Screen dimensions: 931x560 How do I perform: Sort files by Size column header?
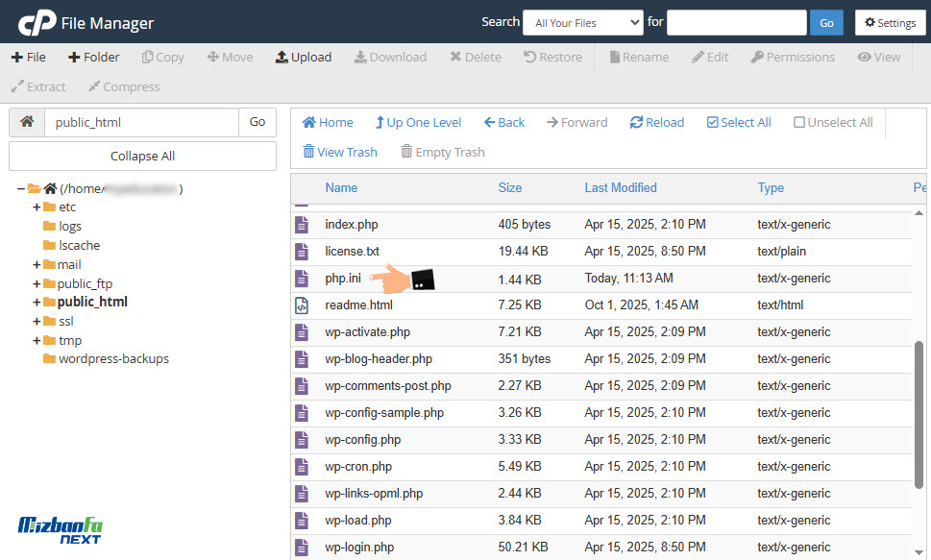tap(509, 188)
